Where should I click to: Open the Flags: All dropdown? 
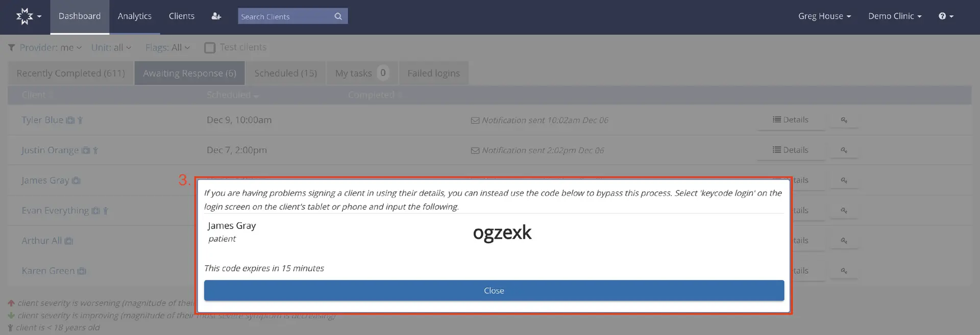167,48
